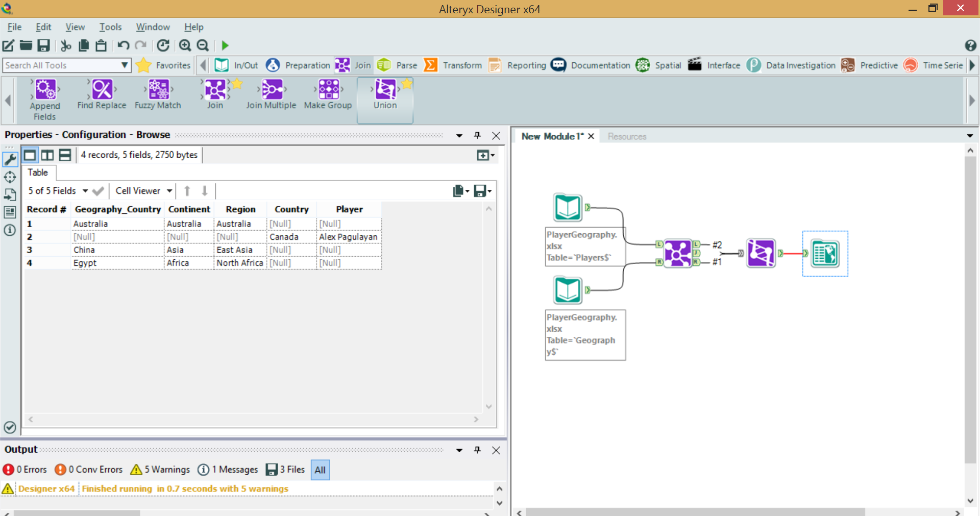Screen dimensions: 980x516
Task: Select the Join tool in palette
Action: coord(215,95)
